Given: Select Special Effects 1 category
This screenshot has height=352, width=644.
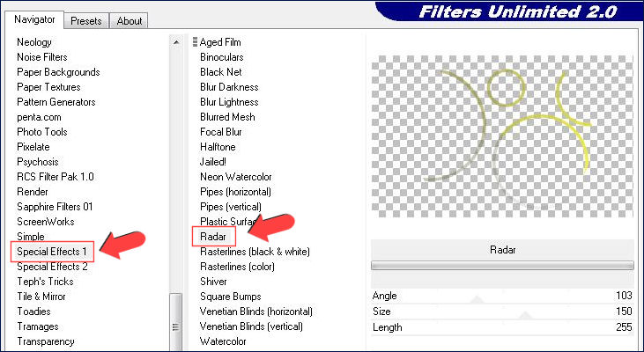Looking at the screenshot, I should click(52, 252).
